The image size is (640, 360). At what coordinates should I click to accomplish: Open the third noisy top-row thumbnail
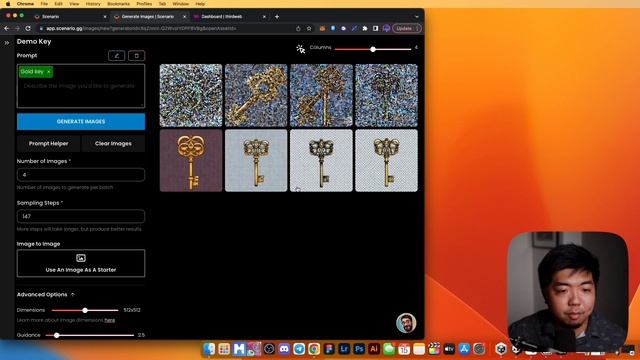pyautogui.click(x=321, y=95)
